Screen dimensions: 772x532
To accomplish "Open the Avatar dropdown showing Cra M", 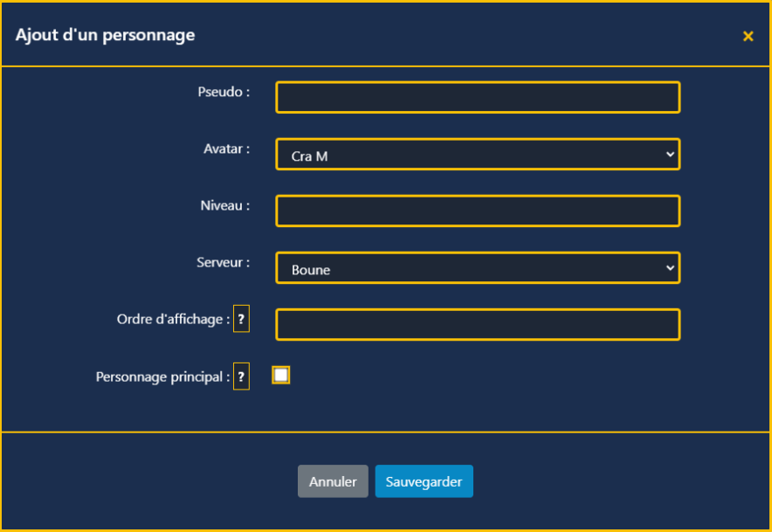I will [x=477, y=155].
